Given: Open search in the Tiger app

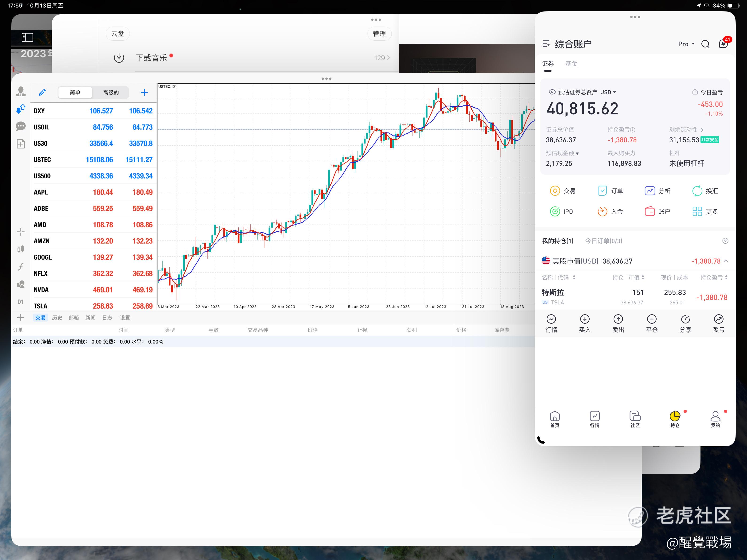Looking at the screenshot, I should 705,44.
